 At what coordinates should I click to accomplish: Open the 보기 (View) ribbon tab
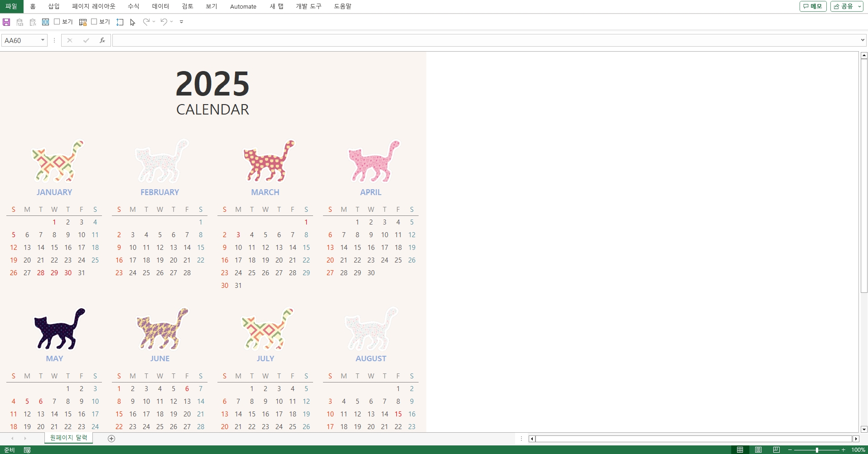212,6
